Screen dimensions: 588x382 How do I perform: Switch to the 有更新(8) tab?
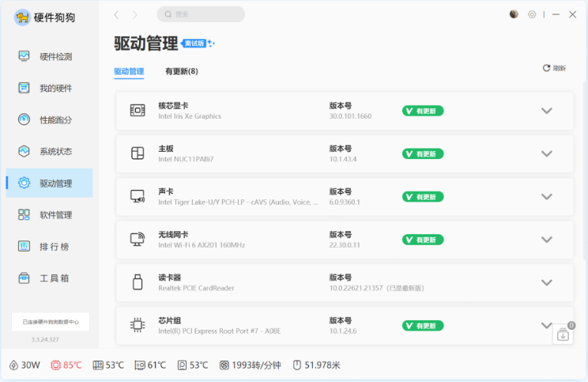pyautogui.click(x=182, y=71)
